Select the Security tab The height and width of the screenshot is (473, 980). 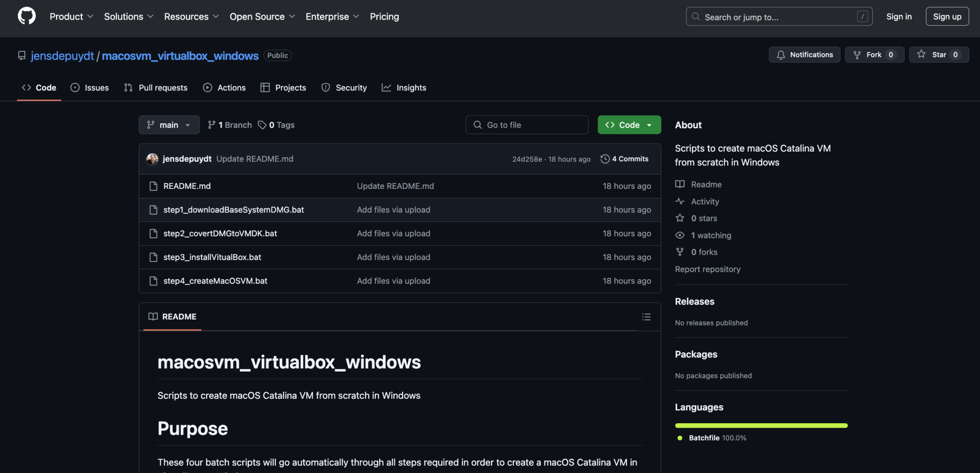click(x=352, y=88)
